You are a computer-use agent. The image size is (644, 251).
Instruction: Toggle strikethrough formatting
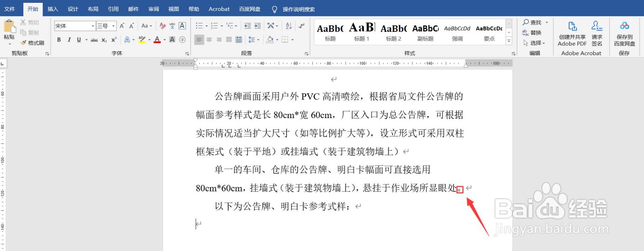94,39
